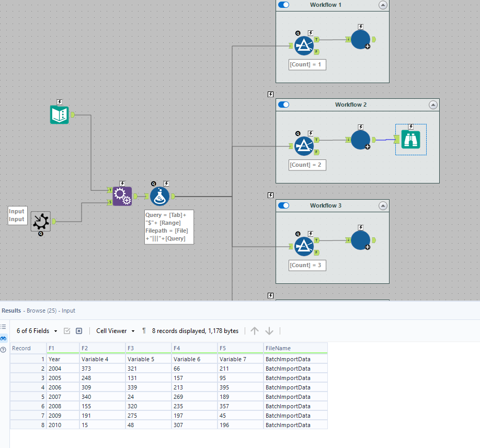
Task: Click the [Count] = 2 annotation
Action: 307,165
